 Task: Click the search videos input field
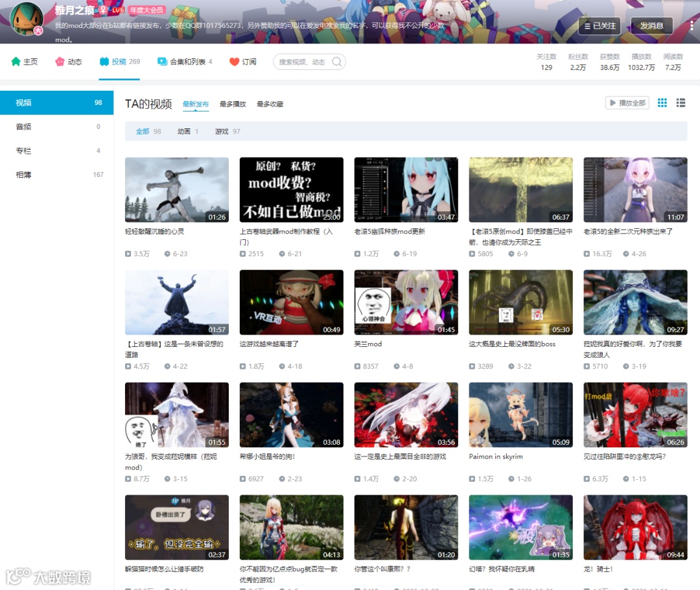(303, 62)
